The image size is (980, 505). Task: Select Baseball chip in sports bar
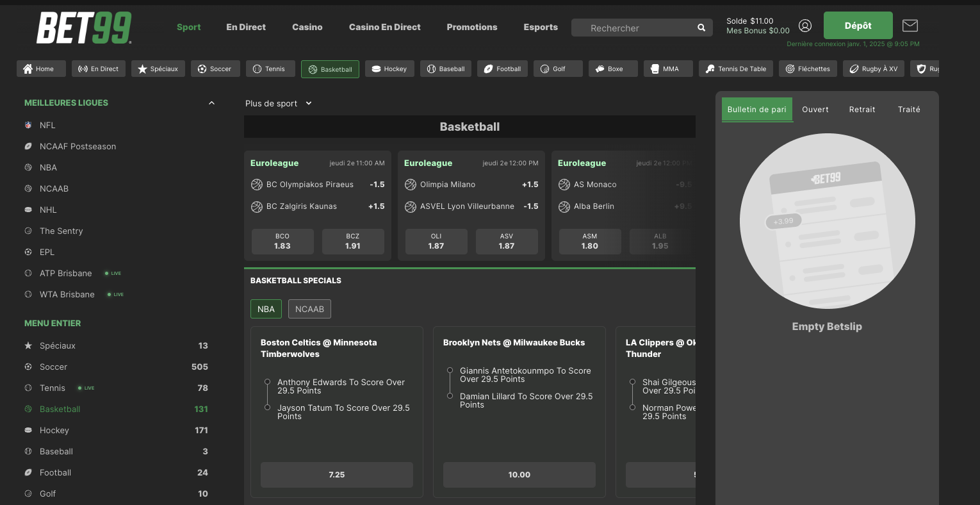(446, 69)
